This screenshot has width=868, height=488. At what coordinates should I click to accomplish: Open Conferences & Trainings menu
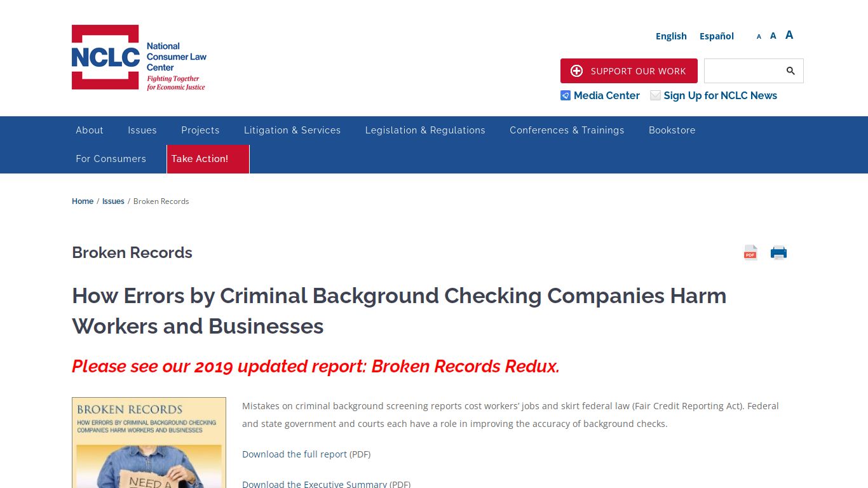pos(567,130)
